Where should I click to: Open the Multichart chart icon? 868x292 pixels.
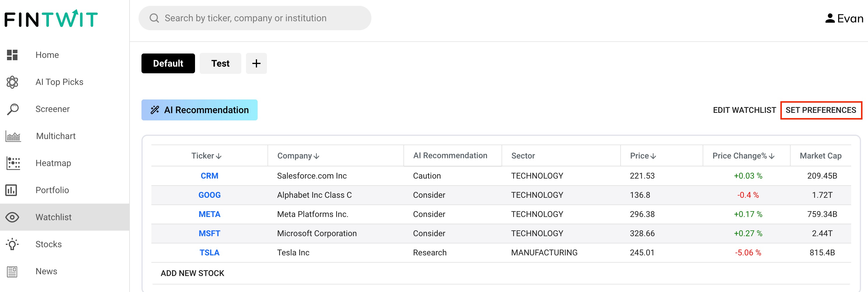pos(13,136)
